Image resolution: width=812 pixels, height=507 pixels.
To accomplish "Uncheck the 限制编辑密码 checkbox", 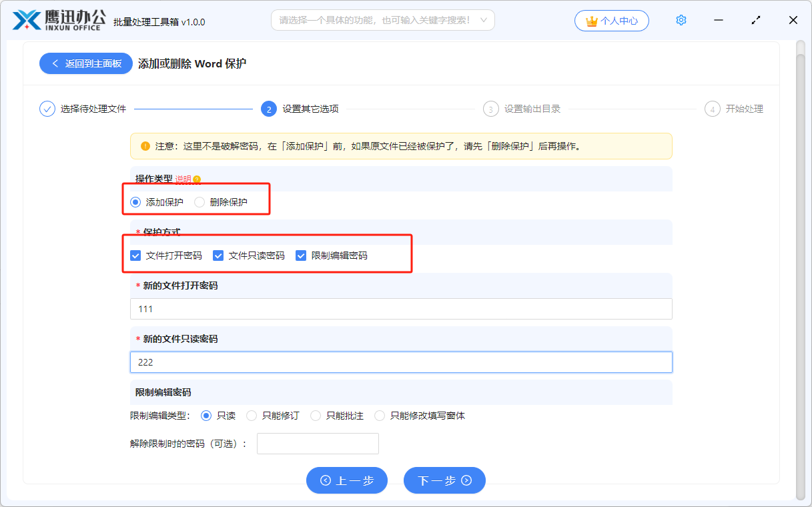I will (300, 255).
